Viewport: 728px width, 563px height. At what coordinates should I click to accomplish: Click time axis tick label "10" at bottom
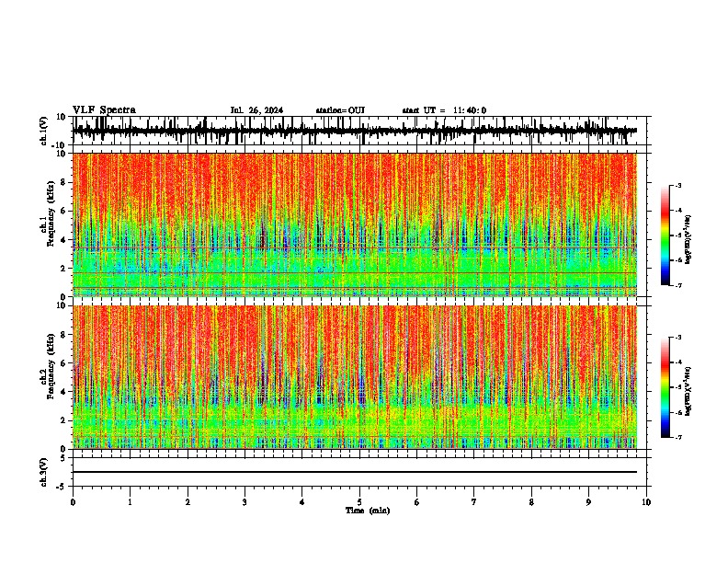point(646,502)
